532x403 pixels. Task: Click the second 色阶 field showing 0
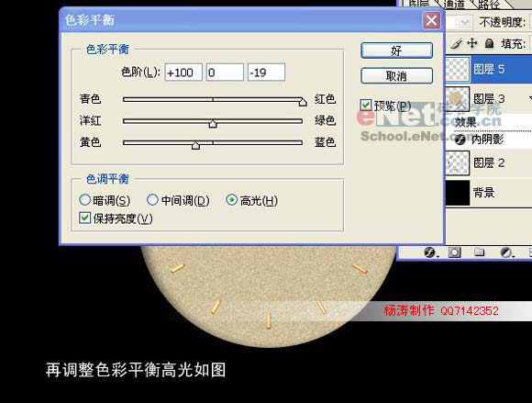tap(225, 73)
